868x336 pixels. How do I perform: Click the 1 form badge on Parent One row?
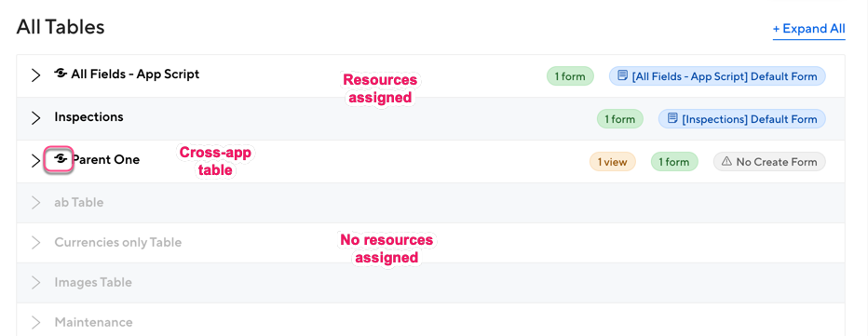(x=674, y=162)
